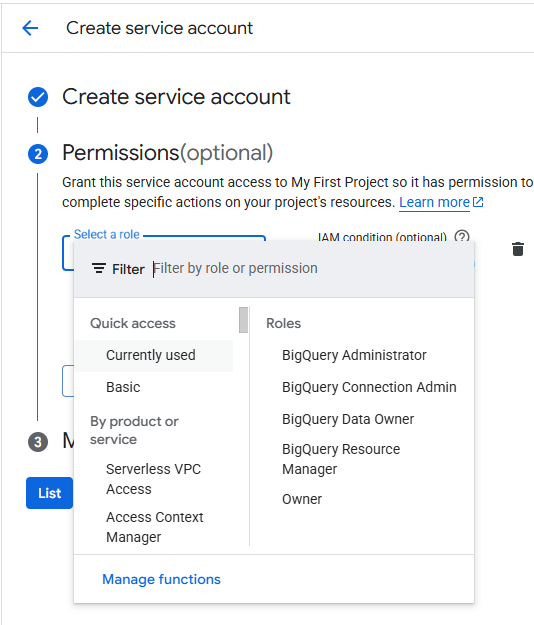The image size is (534, 625).
Task: Click the Manage functions link
Action: 161,579
